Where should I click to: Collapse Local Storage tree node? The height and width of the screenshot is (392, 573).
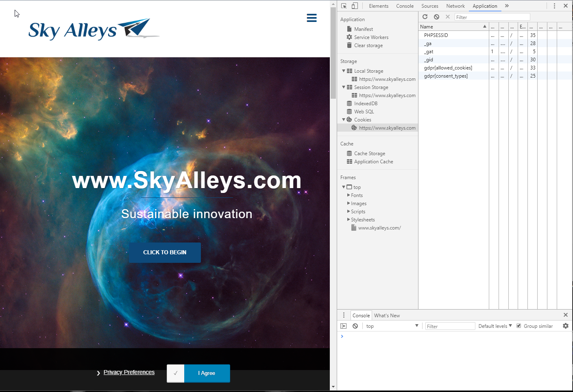pyautogui.click(x=344, y=71)
